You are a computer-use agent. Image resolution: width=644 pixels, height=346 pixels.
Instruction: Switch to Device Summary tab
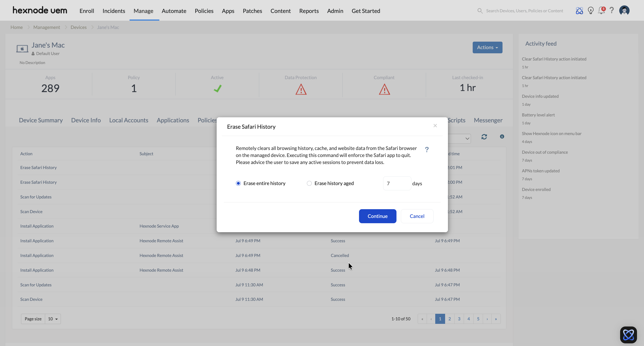pos(41,120)
